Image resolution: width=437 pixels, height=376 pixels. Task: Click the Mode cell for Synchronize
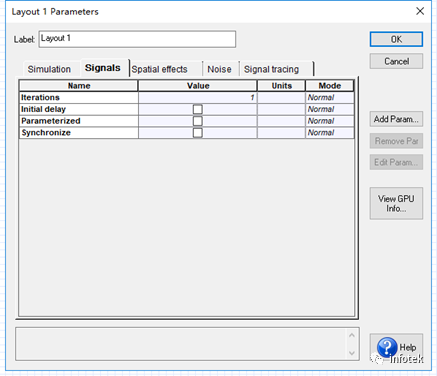pos(330,133)
